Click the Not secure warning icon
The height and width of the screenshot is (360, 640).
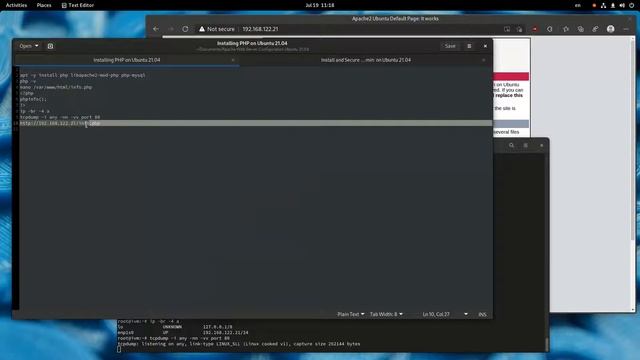tap(202, 29)
